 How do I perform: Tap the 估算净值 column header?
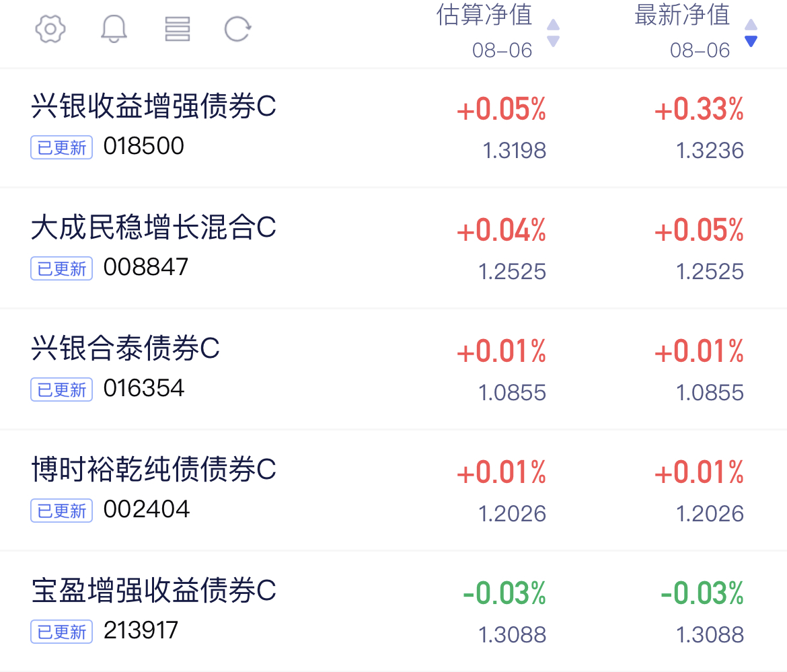click(x=484, y=15)
